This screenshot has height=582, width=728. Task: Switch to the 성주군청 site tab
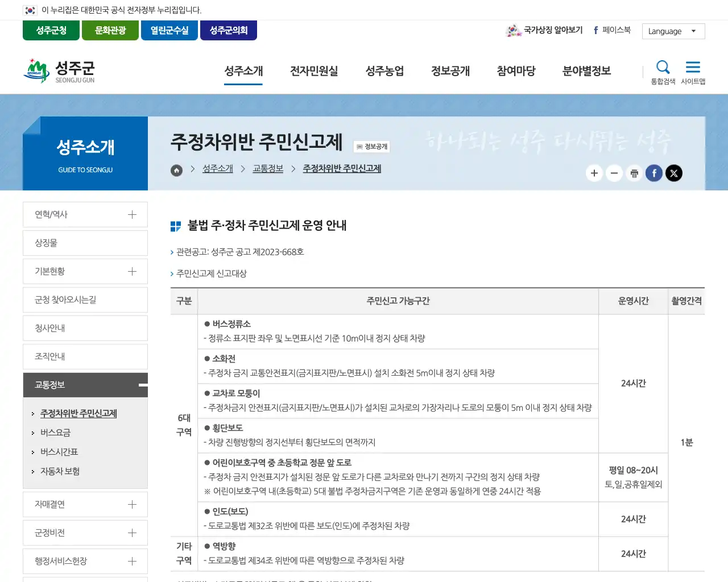pyautogui.click(x=51, y=31)
